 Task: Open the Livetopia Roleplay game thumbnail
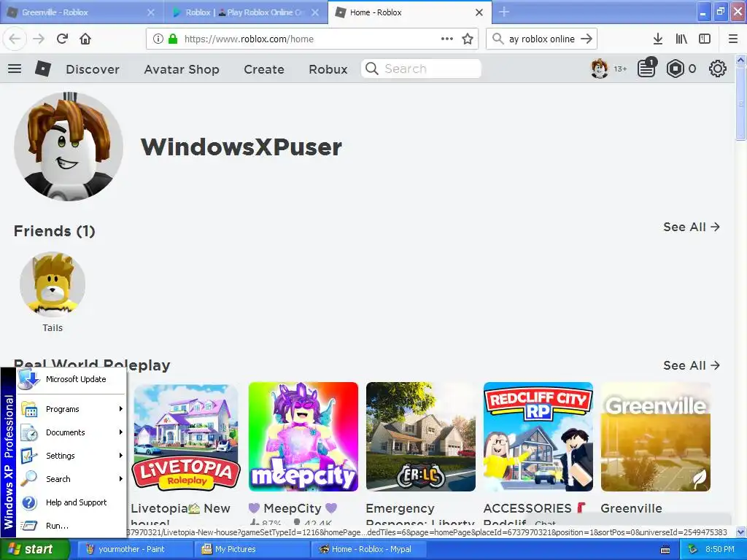click(186, 437)
